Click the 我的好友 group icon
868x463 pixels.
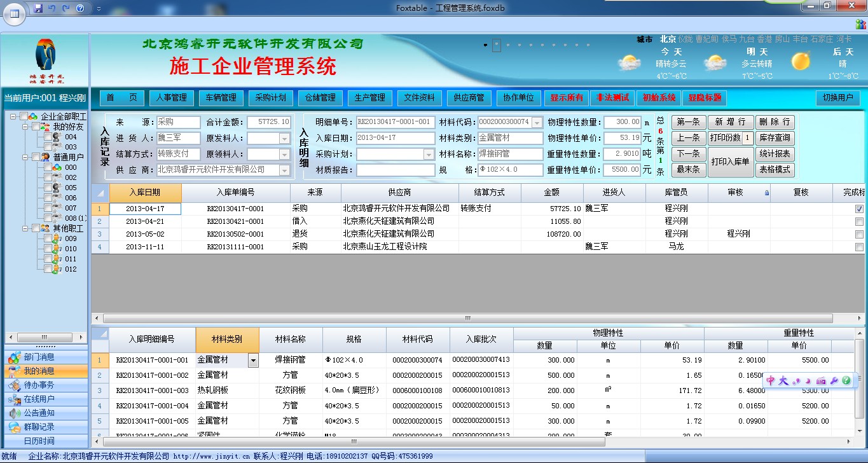point(46,127)
